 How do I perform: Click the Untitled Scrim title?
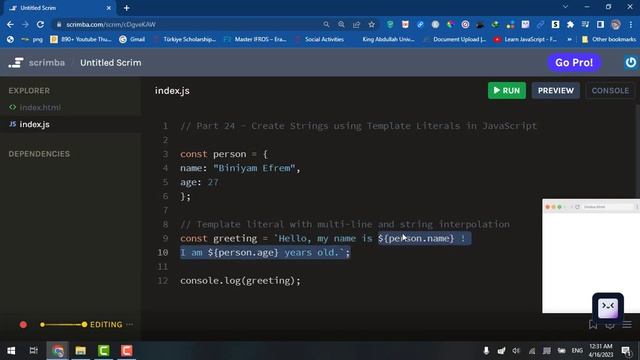tap(111, 63)
